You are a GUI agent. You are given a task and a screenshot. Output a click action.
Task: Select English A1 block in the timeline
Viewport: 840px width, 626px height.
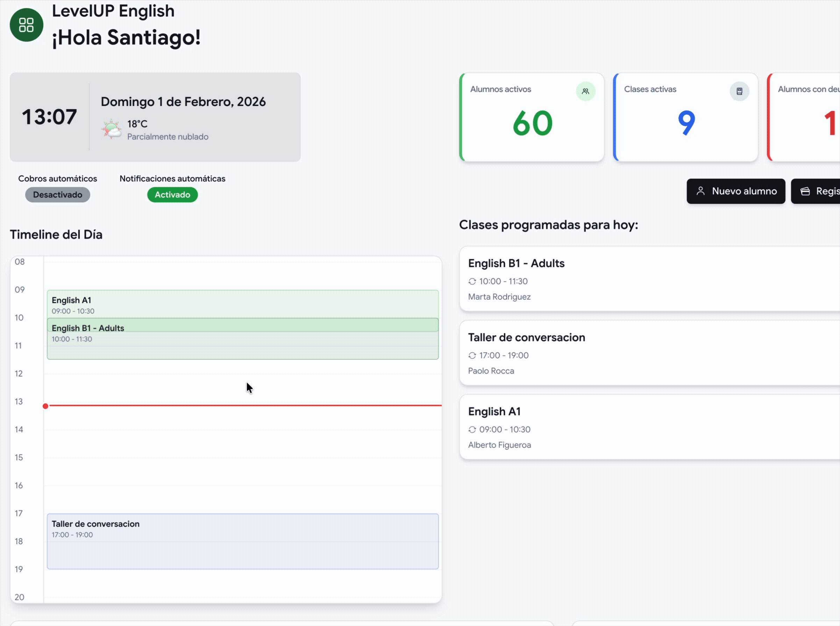[x=242, y=304]
